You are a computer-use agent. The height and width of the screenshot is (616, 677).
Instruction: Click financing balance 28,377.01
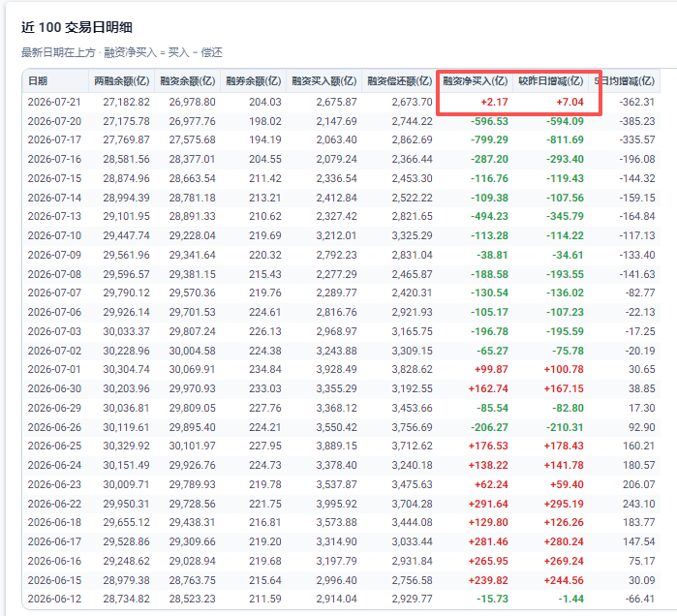tap(192, 159)
